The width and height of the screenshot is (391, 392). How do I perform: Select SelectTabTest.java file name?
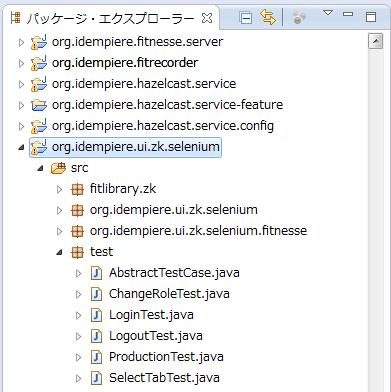(164, 378)
